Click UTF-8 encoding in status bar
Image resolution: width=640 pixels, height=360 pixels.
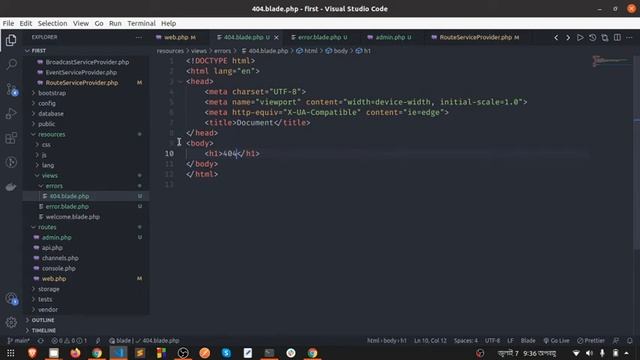492,340
